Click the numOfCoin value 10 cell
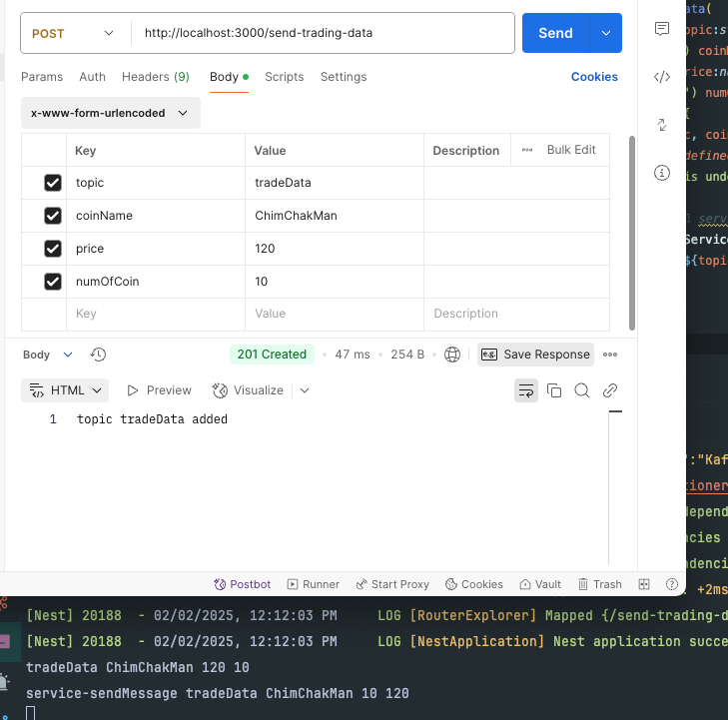Screen dimensions: 728x720 point(335,282)
